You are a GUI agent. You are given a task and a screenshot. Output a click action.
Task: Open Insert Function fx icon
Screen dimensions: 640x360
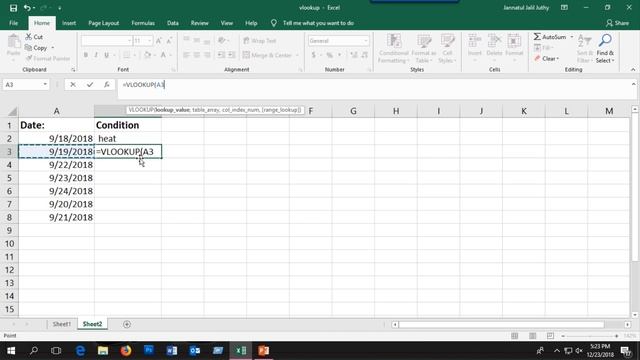point(107,84)
